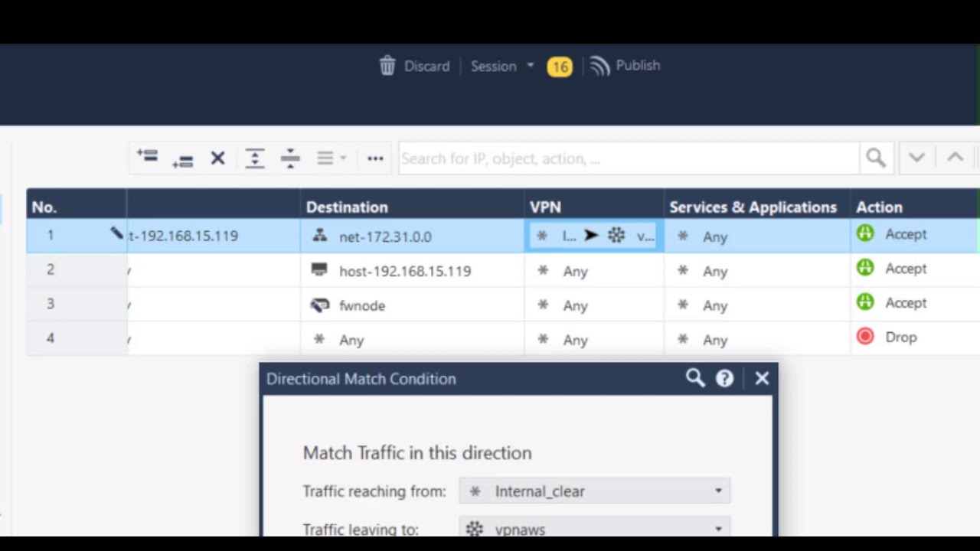Image resolution: width=980 pixels, height=551 pixels.
Task: Delete rule with the X toolbar icon
Action: 218,158
